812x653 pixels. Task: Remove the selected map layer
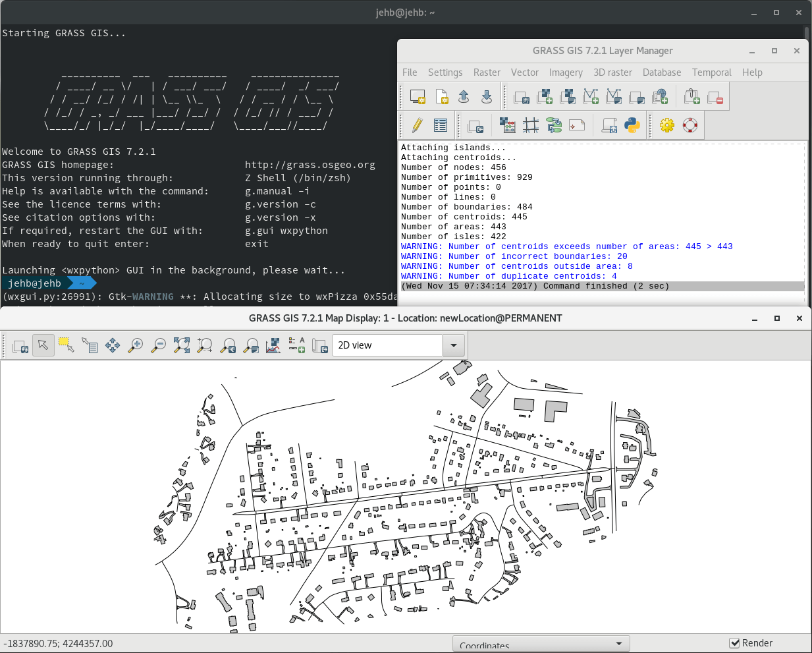click(x=715, y=96)
